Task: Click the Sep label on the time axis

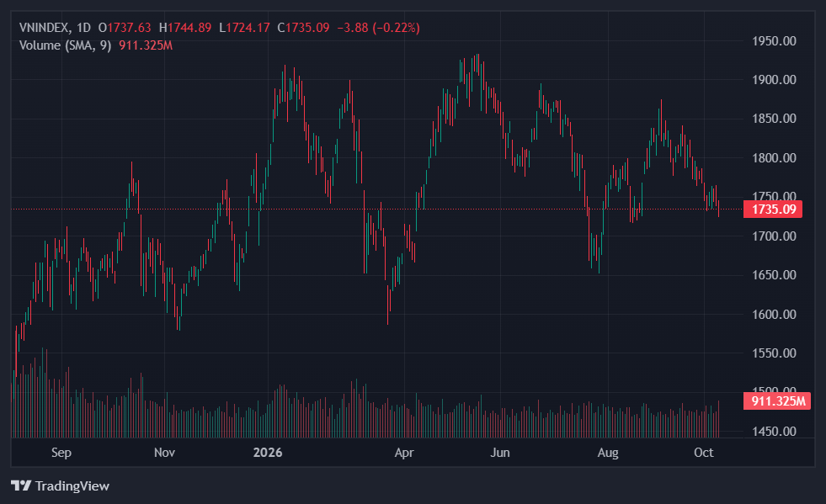Action: click(x=61, y=453)
